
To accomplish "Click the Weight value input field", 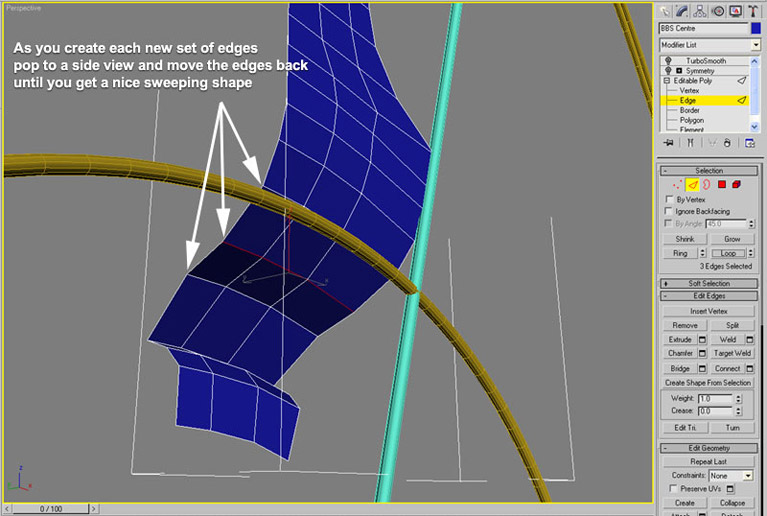I will coord(715,398).
